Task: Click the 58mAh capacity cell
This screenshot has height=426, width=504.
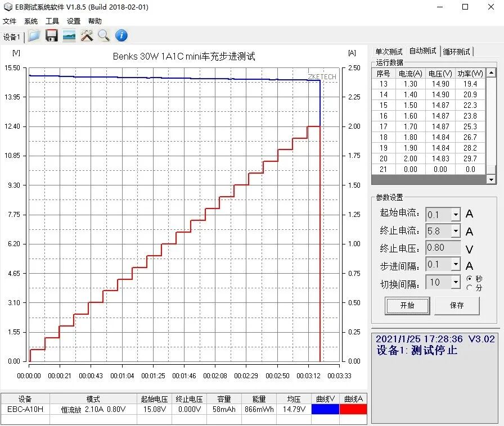Action: click(x=224, y=409)
